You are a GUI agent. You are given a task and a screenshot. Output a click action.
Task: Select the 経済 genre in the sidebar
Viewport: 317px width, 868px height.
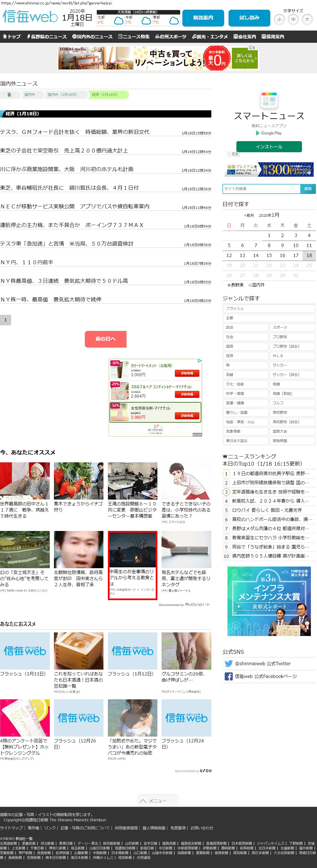click(x=246, y=355)
